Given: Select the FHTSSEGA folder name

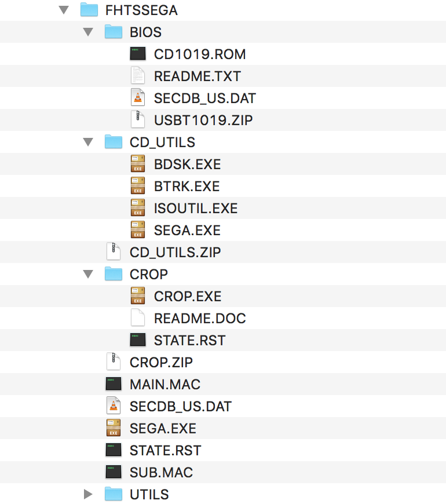Looking at the screenshot, I should click(141, 10).
